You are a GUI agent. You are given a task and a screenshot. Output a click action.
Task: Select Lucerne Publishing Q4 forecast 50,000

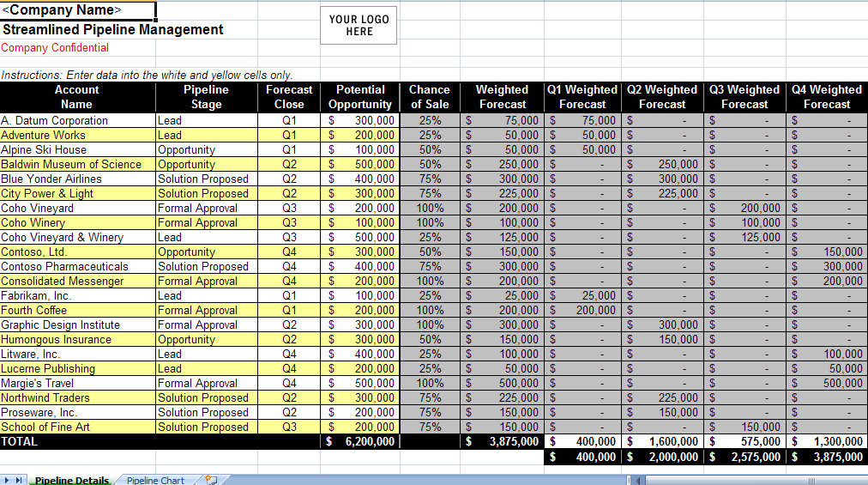click(827, 368)
